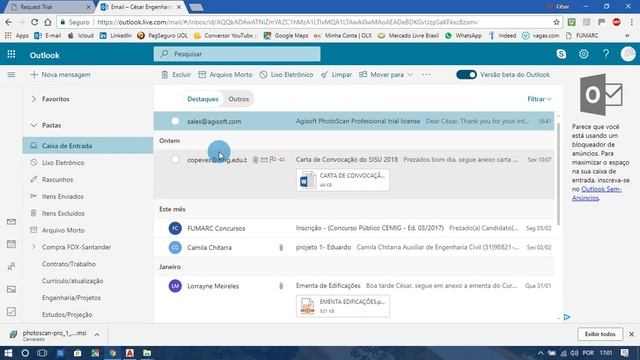Open the Mover para dropdown
The width and height of the screenshot is (640, 360).
(x=386, y=75)
